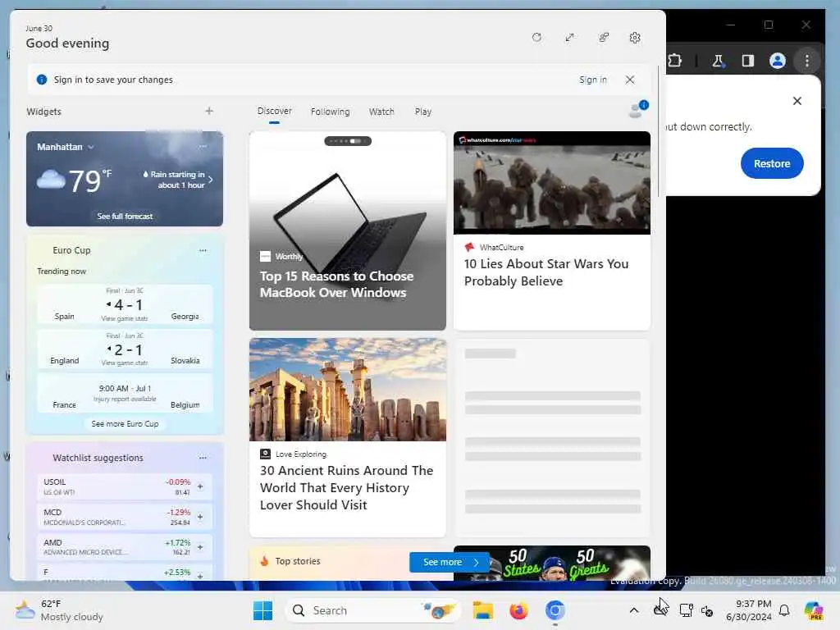This screenshot has width=840, height=630.
Task: Launch Firefox from taskbar
Action: [x=518, y=610]
